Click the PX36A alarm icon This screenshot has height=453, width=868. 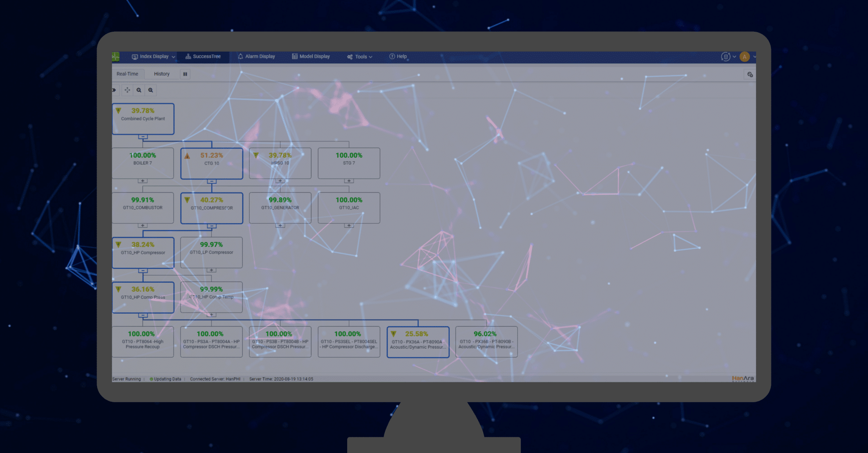coord(393,334)
